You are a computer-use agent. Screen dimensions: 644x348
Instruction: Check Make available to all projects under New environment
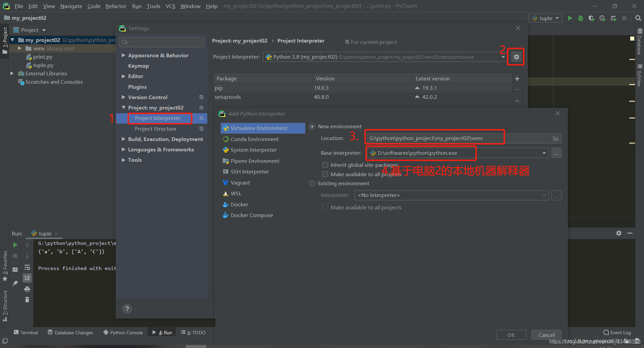coord(325,174)
